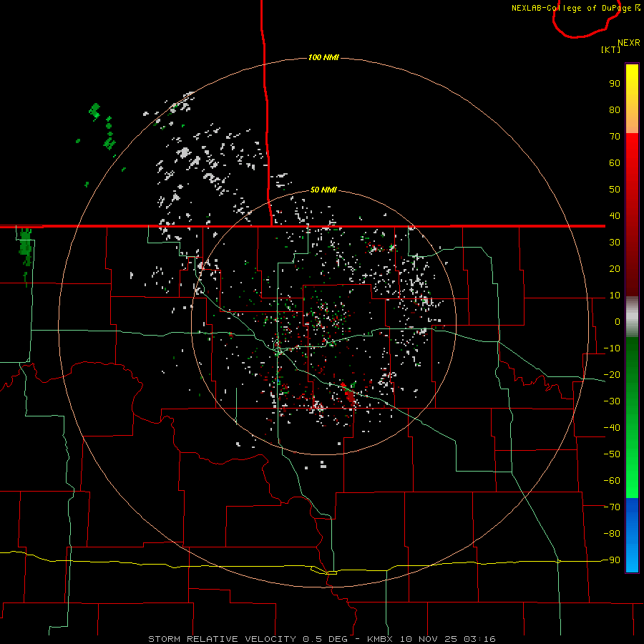The image size is (644, 644).
Task: Click the [KT] units label
Action: click(610, 49)
